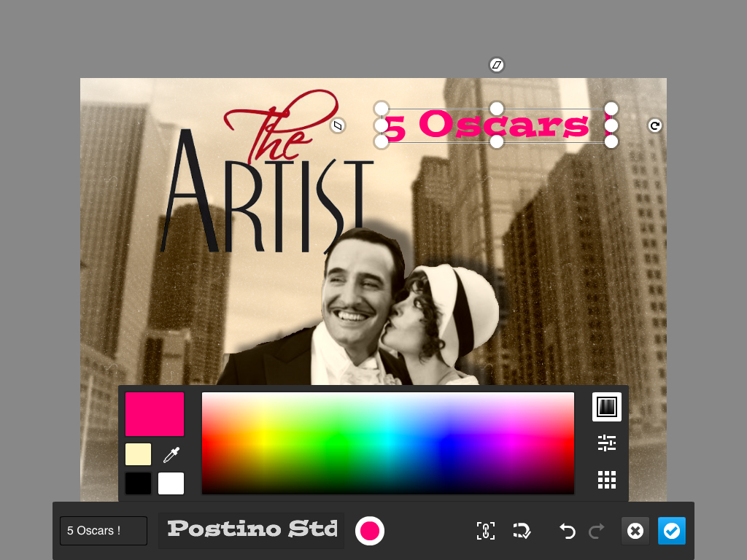Click the bottom-middle text box handle
This screenshot has height=560, width=747.
(496, 141)
